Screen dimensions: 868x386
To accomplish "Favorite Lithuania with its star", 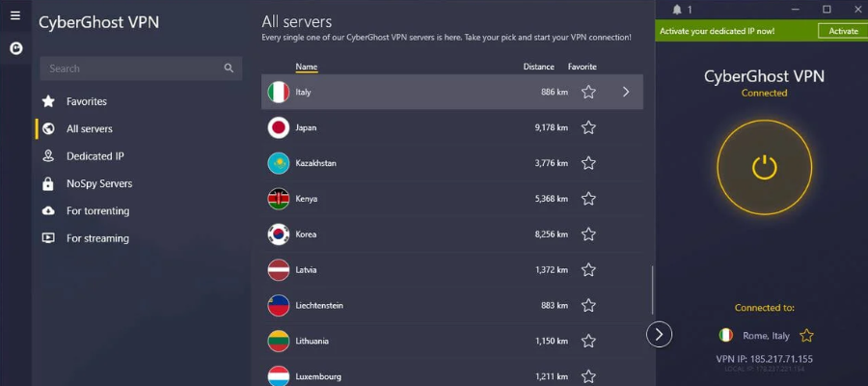I will [x=588, y=341].
